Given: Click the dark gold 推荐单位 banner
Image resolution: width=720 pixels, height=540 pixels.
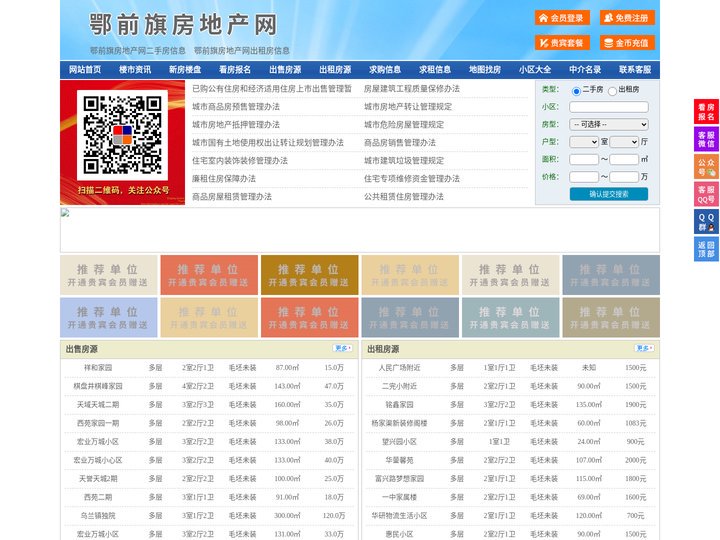Looking at the screenshot, I should [309, 275].
